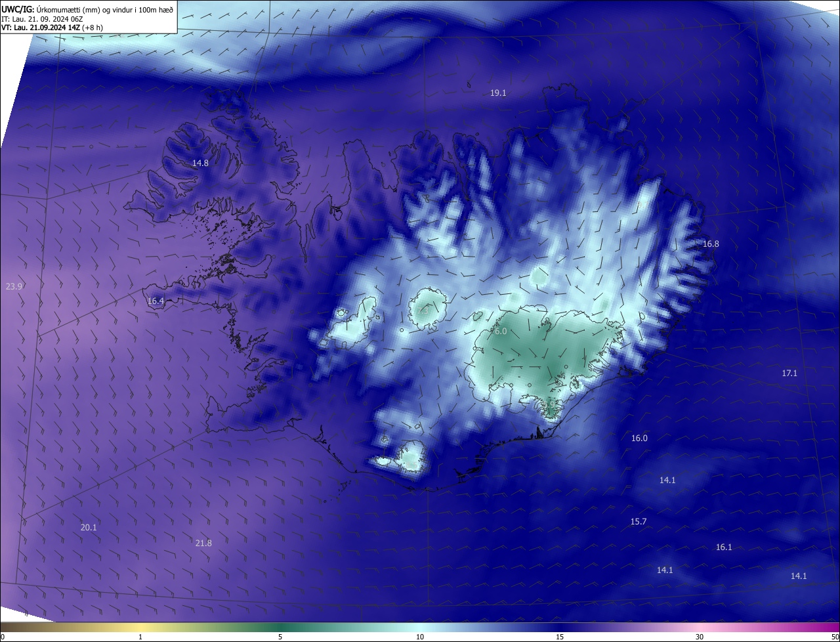
Task: Click the 14.1 label directly beneath 16.0
Action: pos(667,480)
